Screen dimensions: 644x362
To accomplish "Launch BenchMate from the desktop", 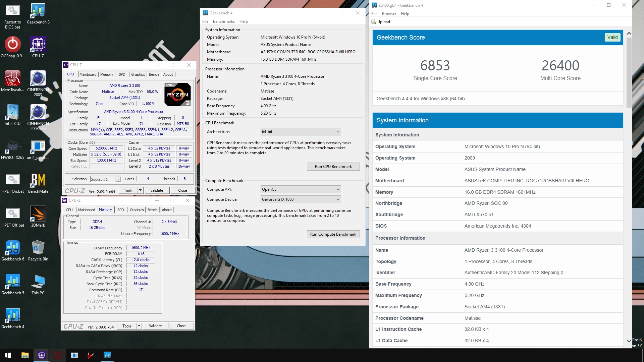I will point(38,183).
